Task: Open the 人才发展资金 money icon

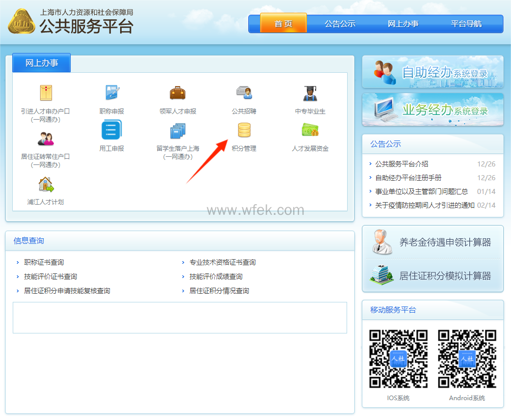Action: click(310, 131)
